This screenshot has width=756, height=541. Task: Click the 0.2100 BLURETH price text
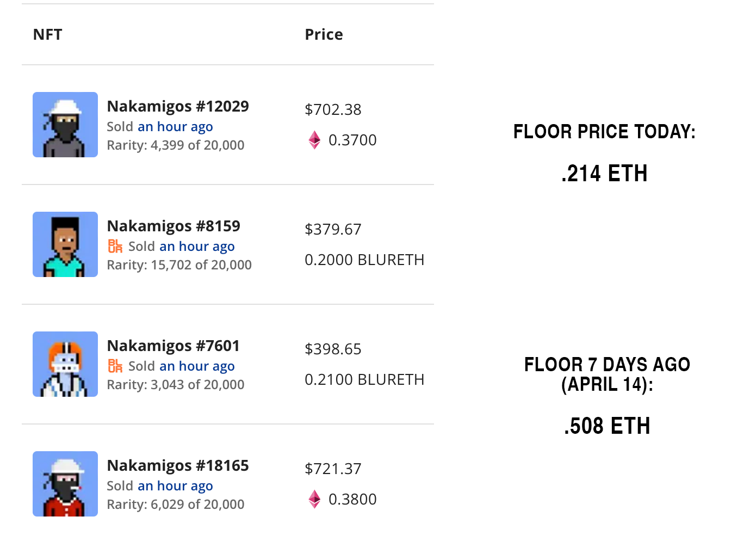(x=364, y=379)
